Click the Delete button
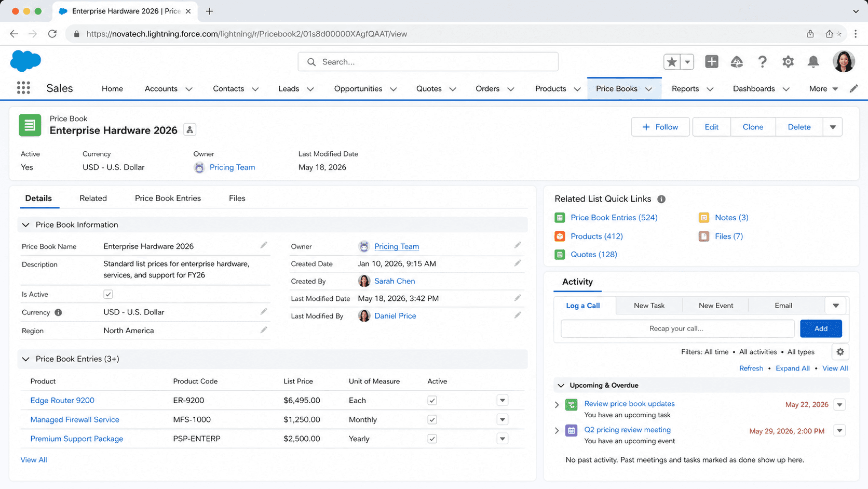Screen dimensions: 868x489 coord(799,127)
